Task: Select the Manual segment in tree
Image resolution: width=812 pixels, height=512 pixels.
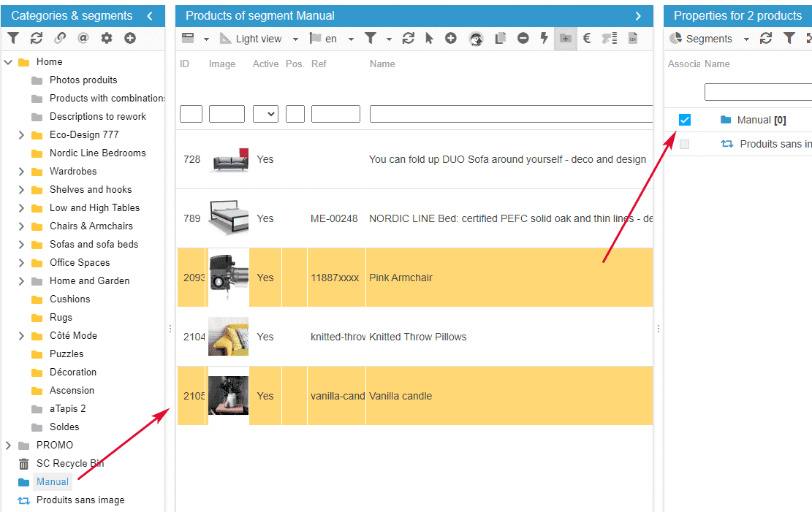Action: click(53, 482)
